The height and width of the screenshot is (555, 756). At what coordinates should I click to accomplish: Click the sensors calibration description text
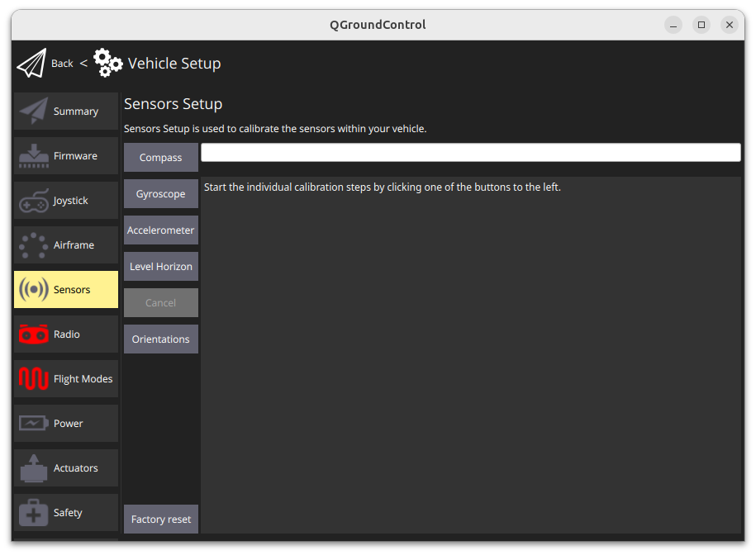[x=275, y=129]
